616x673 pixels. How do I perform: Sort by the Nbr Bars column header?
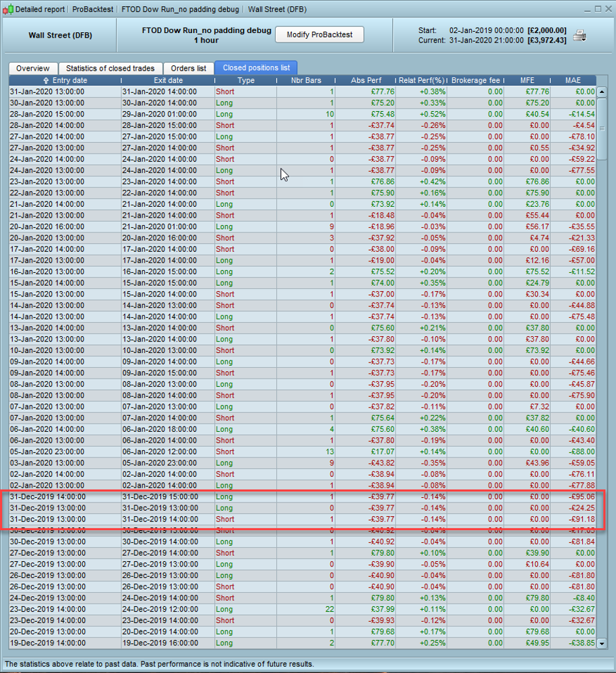click(306, 80)
